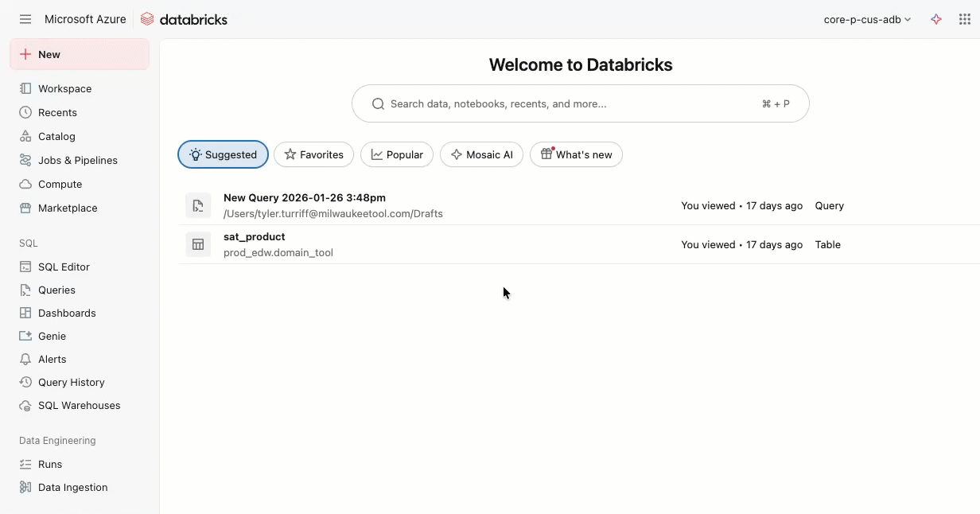Screen dimensions: 980x514
Task: Click the table icon for sat_product
Action: click(198, 244)
